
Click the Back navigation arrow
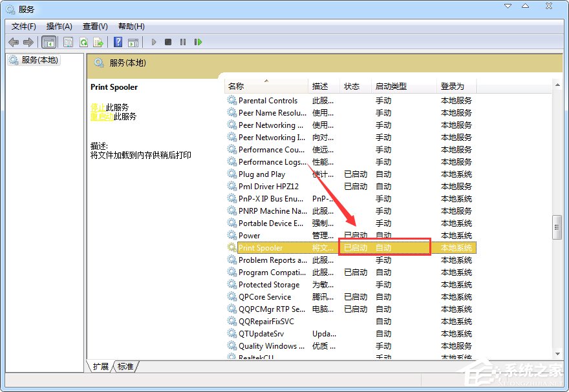14,42
